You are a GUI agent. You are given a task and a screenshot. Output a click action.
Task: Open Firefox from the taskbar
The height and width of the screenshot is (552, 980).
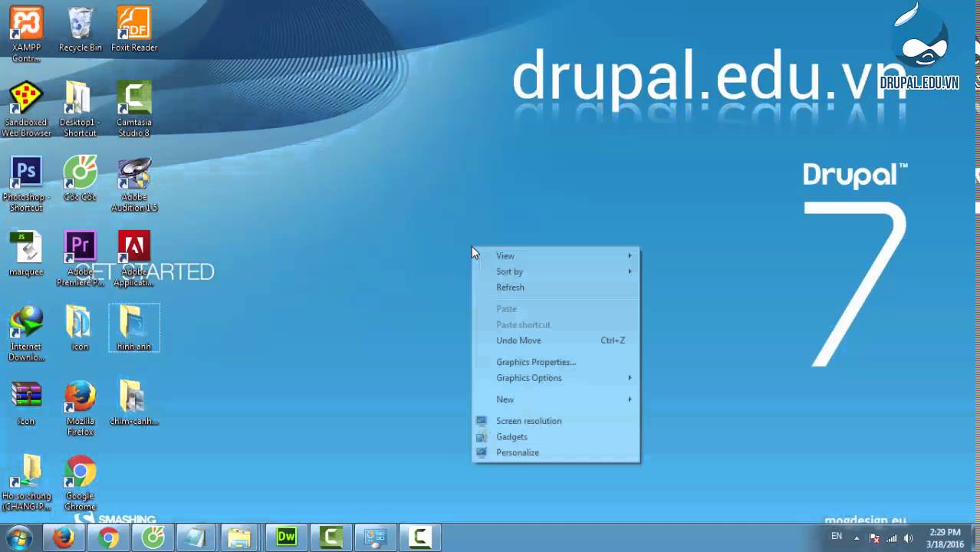[x=64, y=538]
